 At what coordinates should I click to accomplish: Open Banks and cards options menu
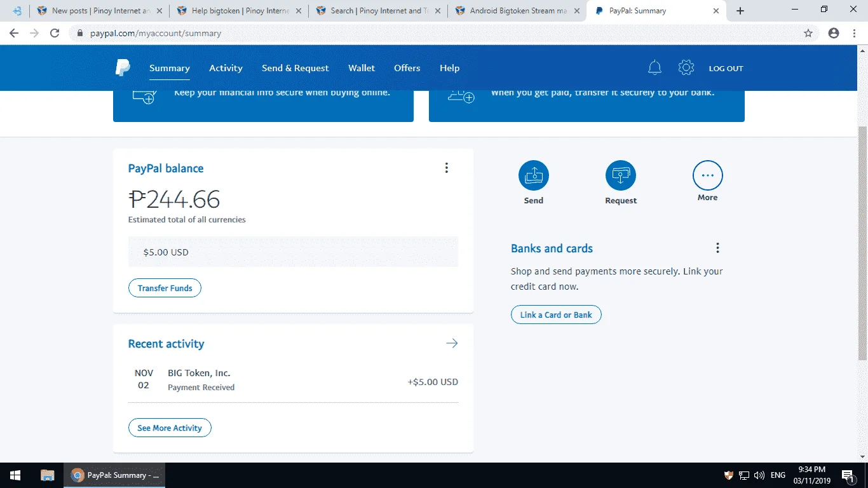point(717,248)
